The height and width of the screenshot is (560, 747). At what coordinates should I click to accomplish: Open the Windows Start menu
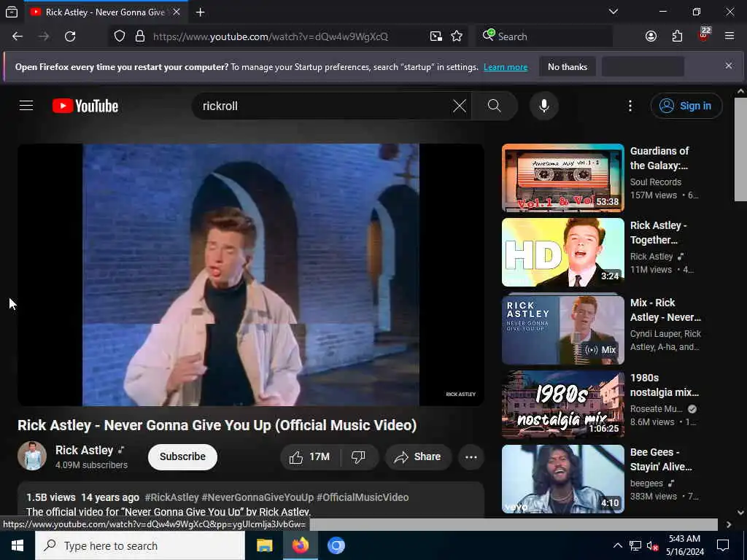(18, 545)
